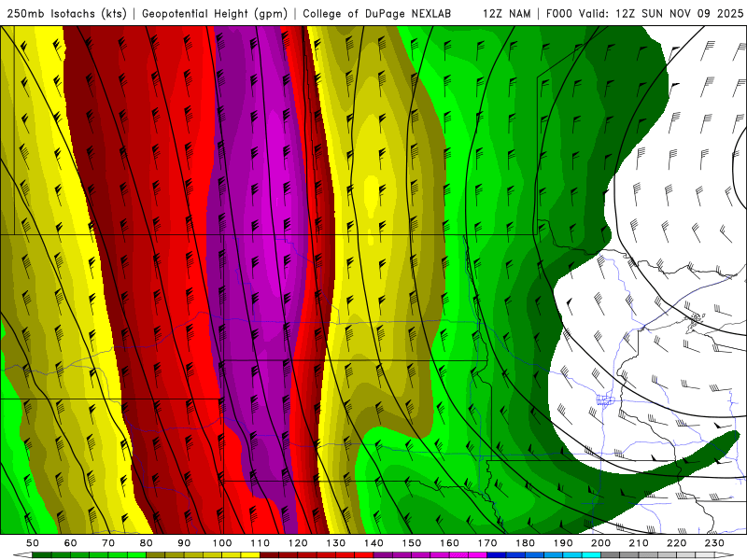The height and width of the screenshot is (560, 747).
Task: Click the 160 knot color bar label
Action: [x=449, y=543]
